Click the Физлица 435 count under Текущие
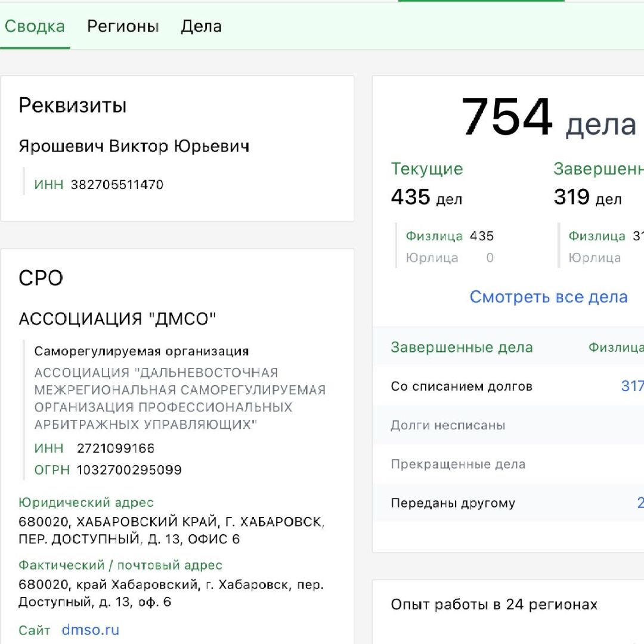Image resolution: width=644 pixels, height=644 pixels. coord(441,236)
